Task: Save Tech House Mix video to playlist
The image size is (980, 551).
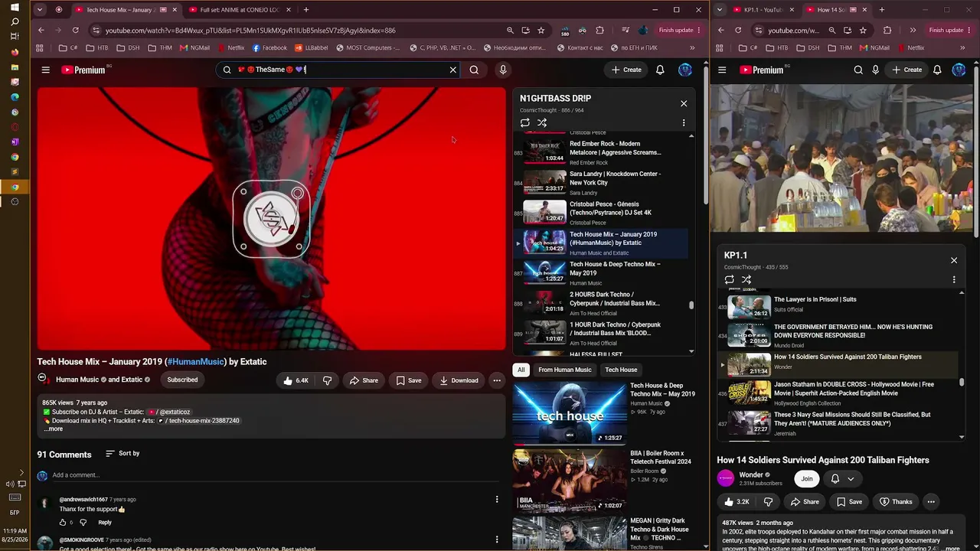Action: [409, 380]
